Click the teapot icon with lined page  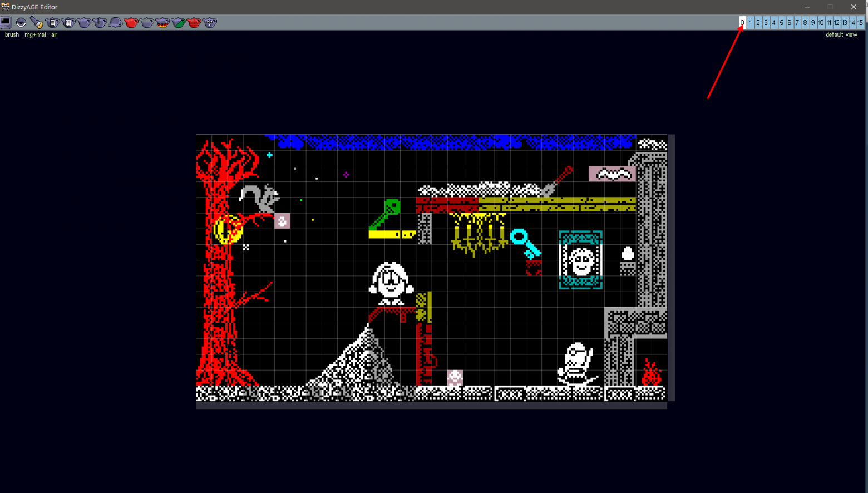coord(52,22)
